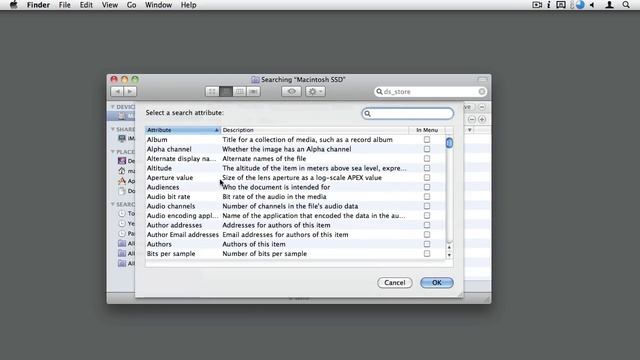Image resolution: width=640 pixels, height=360 pixels.
Task: Open the Spotlight search icon
Action: [x=626, y=5]
